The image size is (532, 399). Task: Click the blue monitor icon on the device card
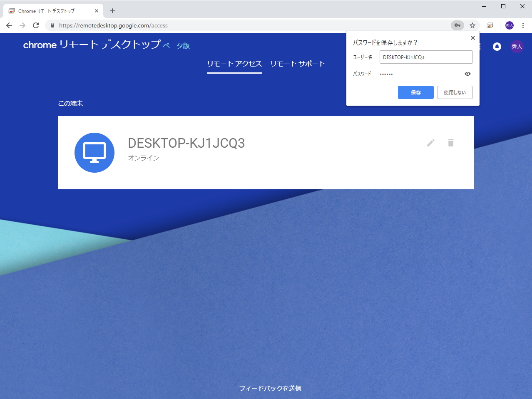(94, 153)
